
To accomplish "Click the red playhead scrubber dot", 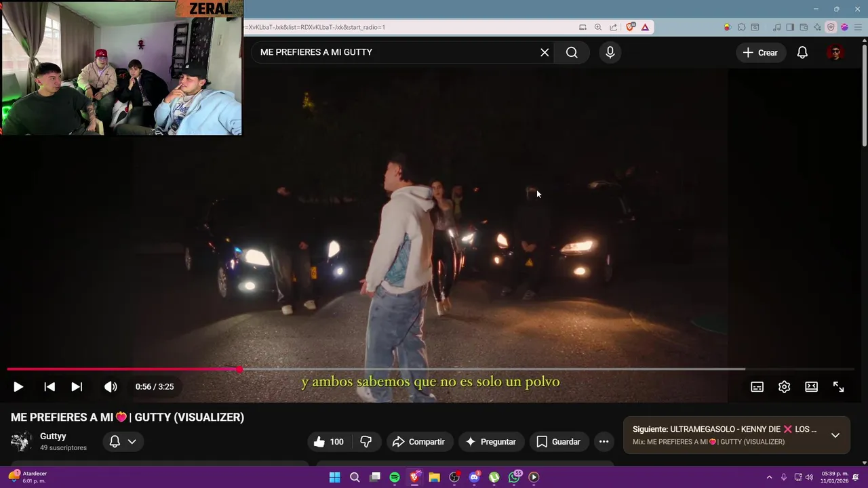I will [240, 369].
